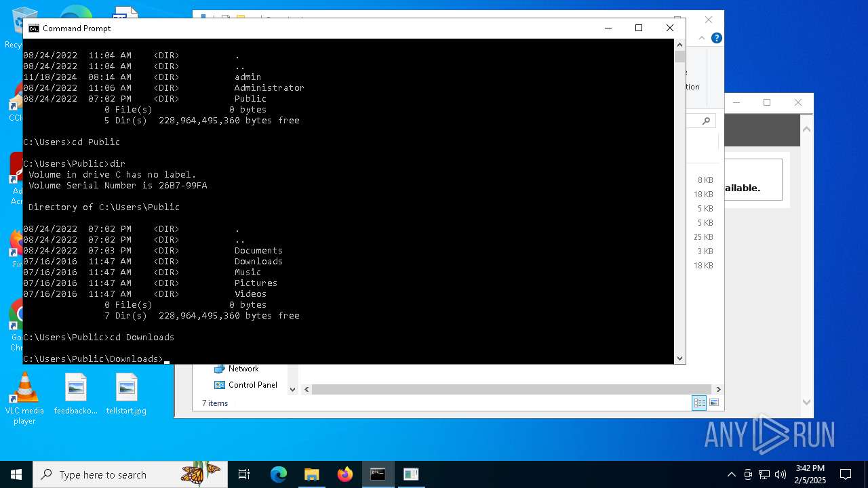Open the File Explorer help button
This screenshot has width=868, height=488.
point(717,38)
